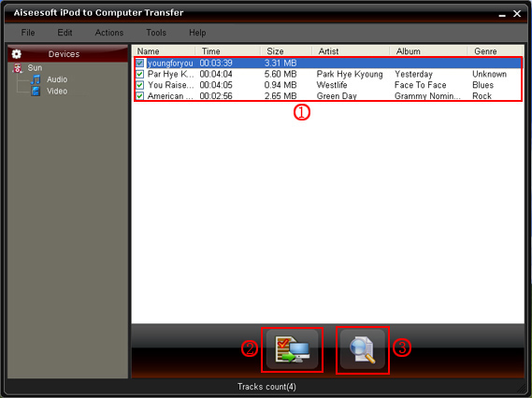Uncheck the youngforyou track checkbox
532x398 pixels.
click(140, 63)
